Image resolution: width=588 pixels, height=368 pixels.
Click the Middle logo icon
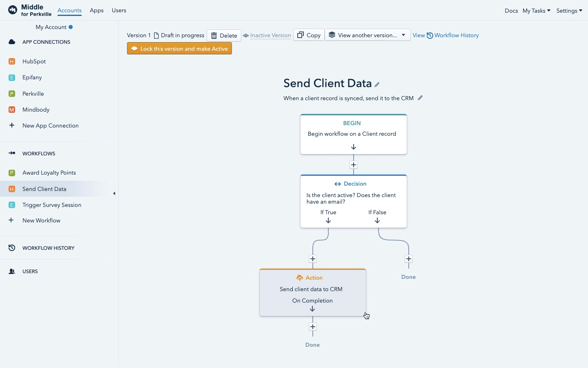tap(13, 10)
